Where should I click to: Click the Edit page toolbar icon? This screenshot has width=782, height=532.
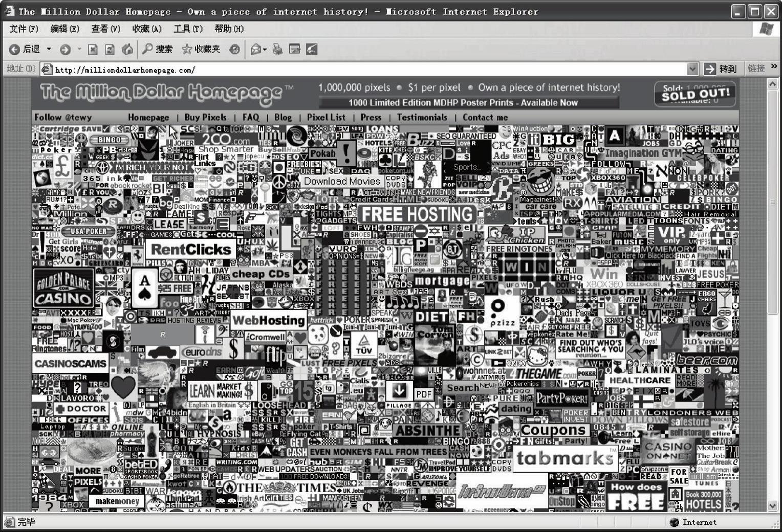click(294, 49)
